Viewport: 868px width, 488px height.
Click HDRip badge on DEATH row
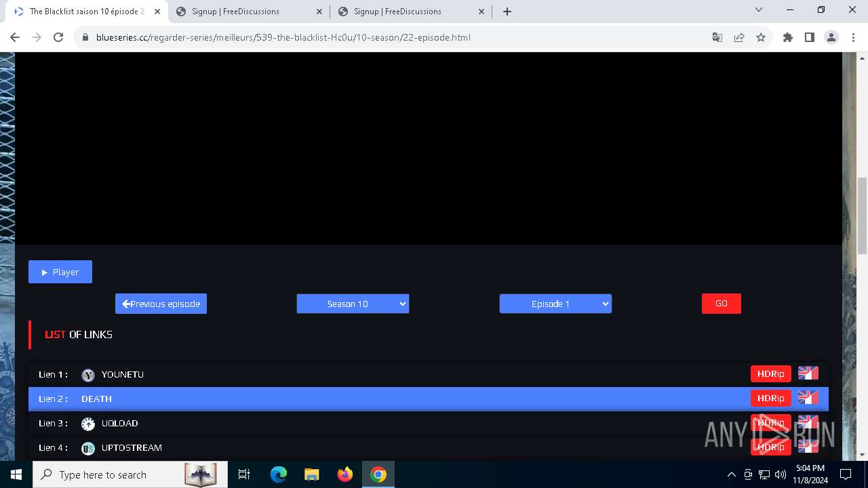[771, 399]
